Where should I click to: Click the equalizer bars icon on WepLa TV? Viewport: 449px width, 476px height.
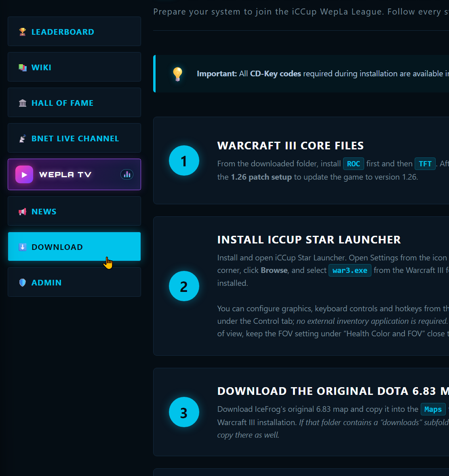point(127,174)
